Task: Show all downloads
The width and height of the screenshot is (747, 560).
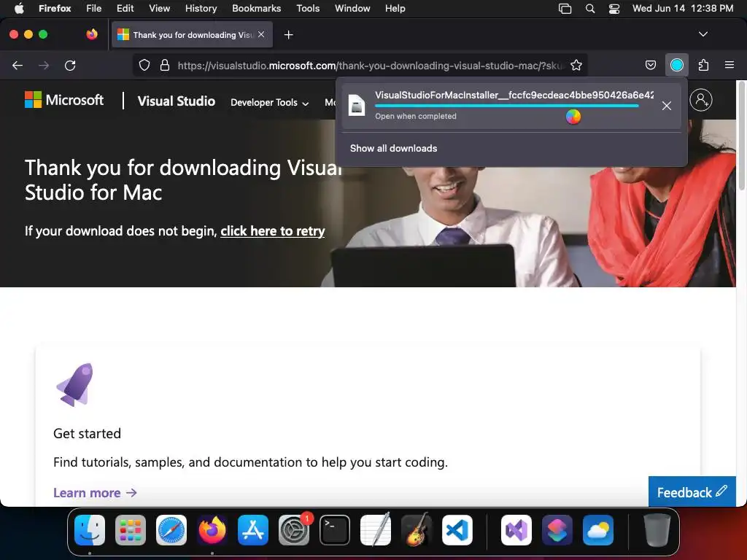Action: (393, 148)
